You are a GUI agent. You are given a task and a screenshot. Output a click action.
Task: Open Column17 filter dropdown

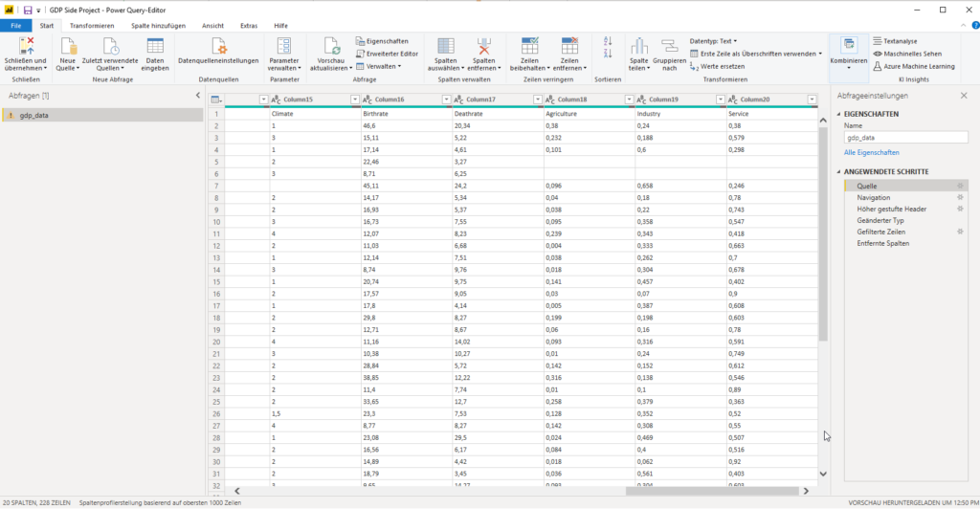pyautogui.click(x=537, y=100)
